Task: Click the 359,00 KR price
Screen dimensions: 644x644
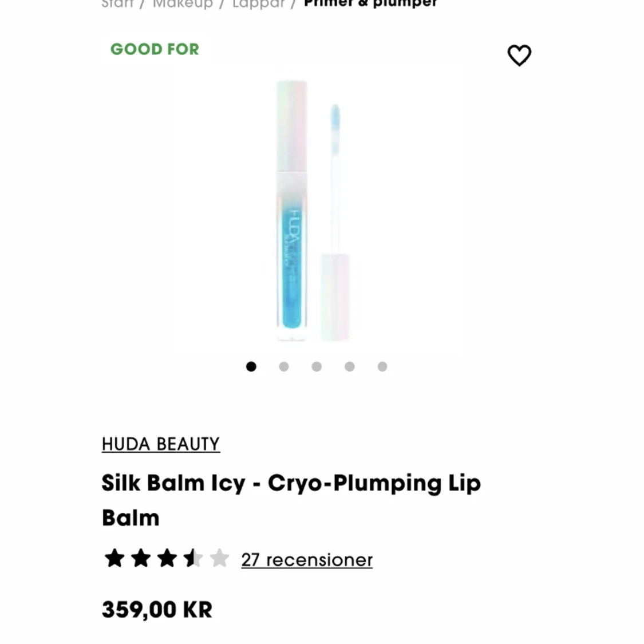Action: point(157,610)
